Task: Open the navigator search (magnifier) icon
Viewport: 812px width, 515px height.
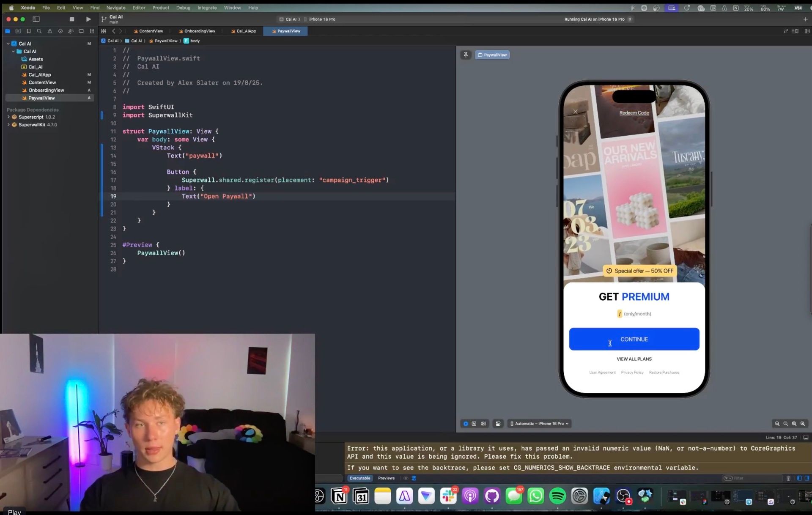Action: coord(39,31)
